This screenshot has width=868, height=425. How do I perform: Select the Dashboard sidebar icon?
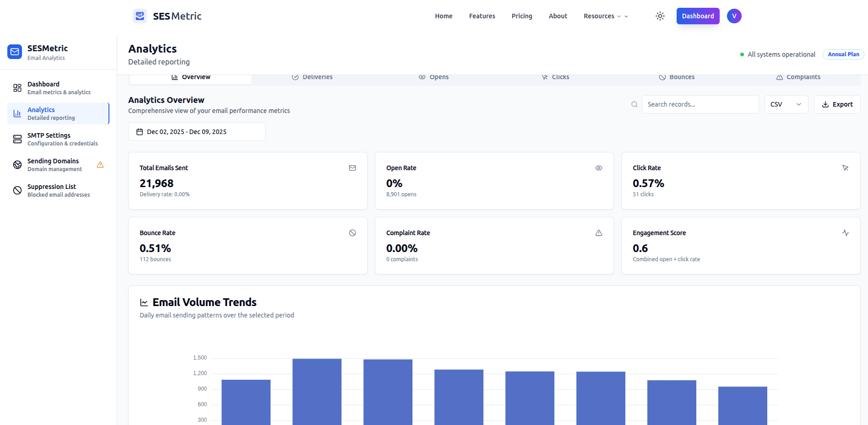point(17,87)
